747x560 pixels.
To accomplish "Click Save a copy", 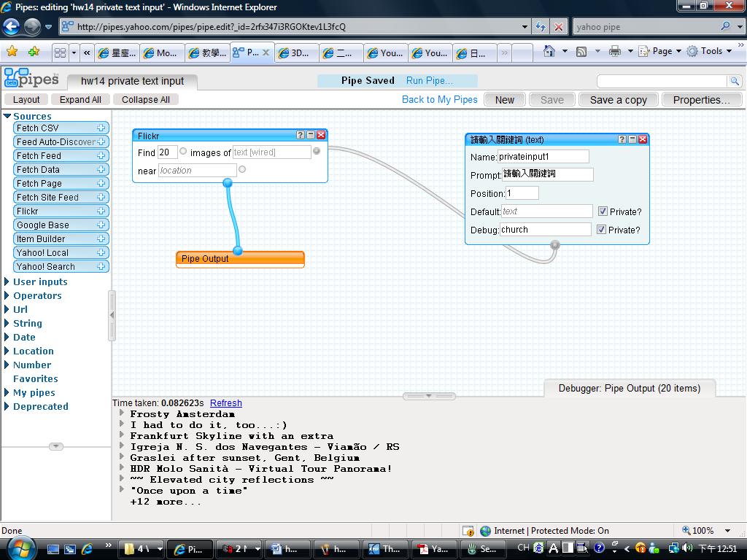I will coord(619,100).
